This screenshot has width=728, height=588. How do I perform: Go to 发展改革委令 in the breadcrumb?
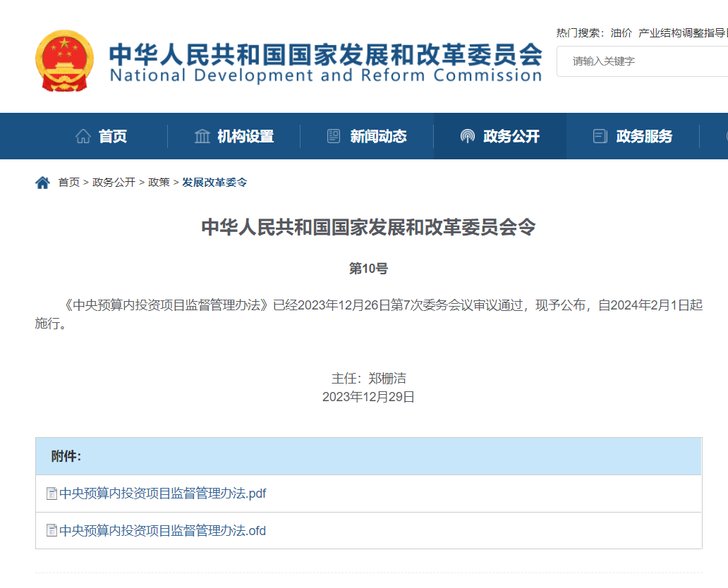(214, 183)
